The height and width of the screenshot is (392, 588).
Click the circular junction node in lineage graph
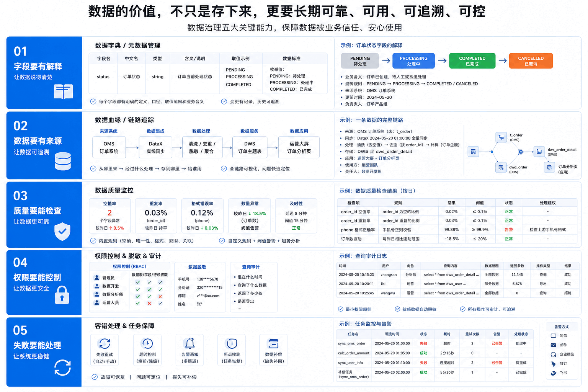tap(521, 152)
